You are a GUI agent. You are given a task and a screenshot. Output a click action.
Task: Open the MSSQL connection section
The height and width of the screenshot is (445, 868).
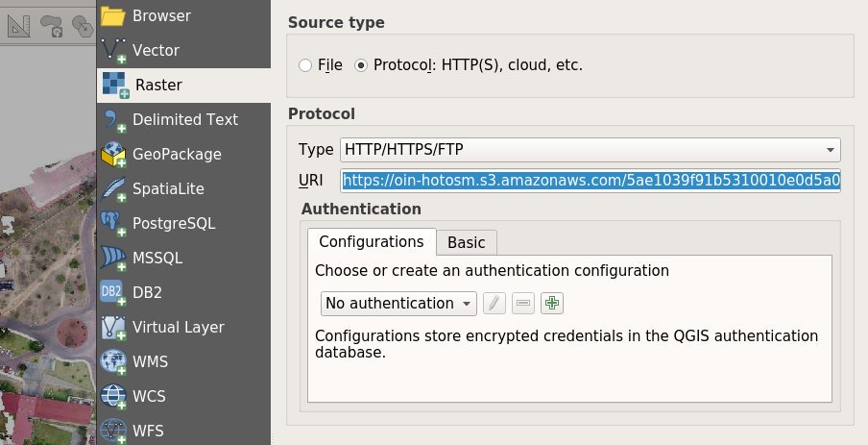[x=183, y=259]
